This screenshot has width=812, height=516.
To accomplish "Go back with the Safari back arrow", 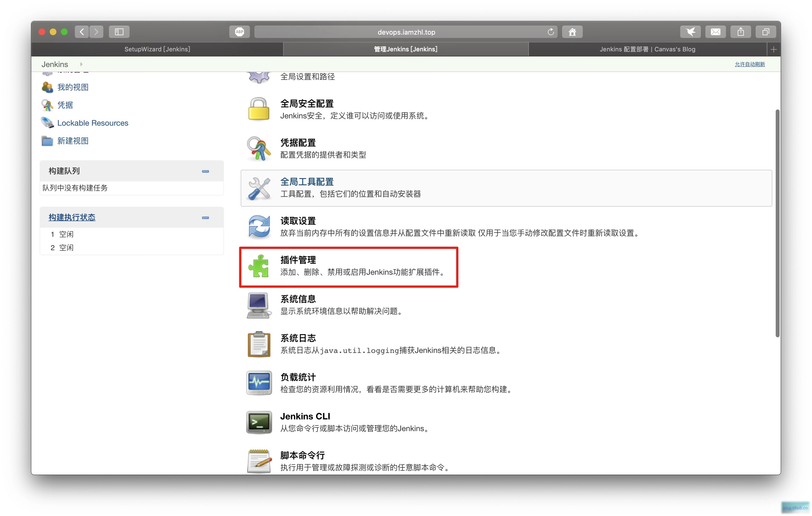I will click(82, 32).
